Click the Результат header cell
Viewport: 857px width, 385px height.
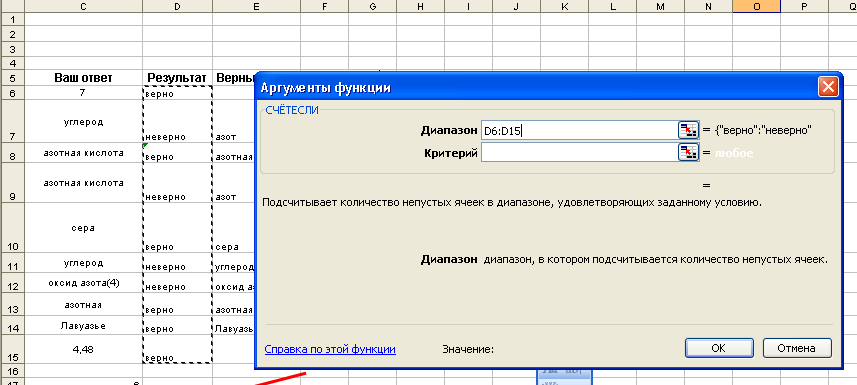click(177, 78)
